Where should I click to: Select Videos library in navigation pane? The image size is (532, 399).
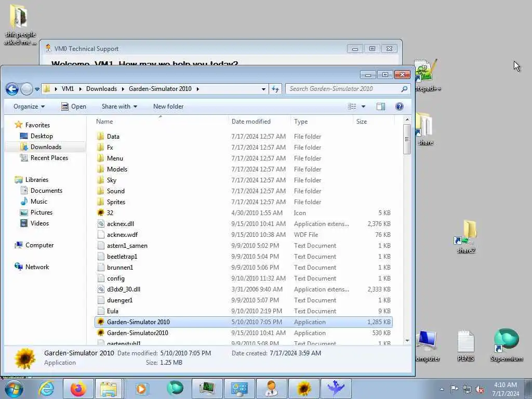[x=35, y=223]
